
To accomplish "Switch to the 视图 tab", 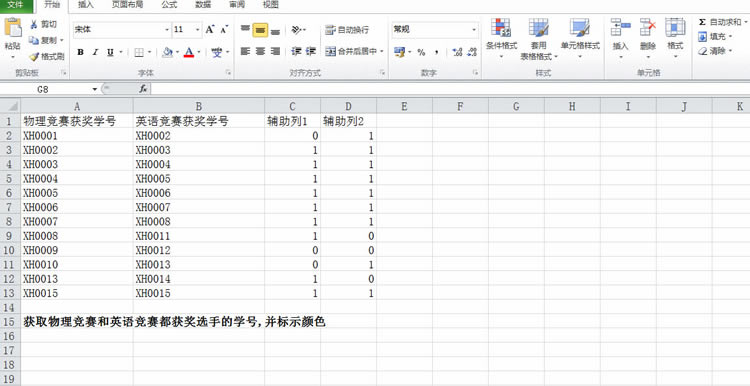I will 271,5.
